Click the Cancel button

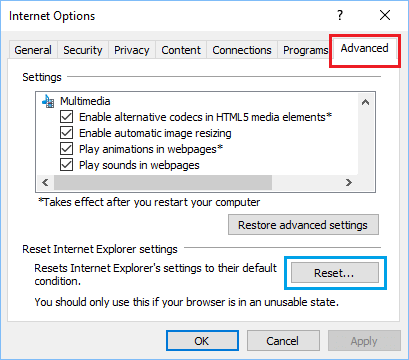point(283,341)
